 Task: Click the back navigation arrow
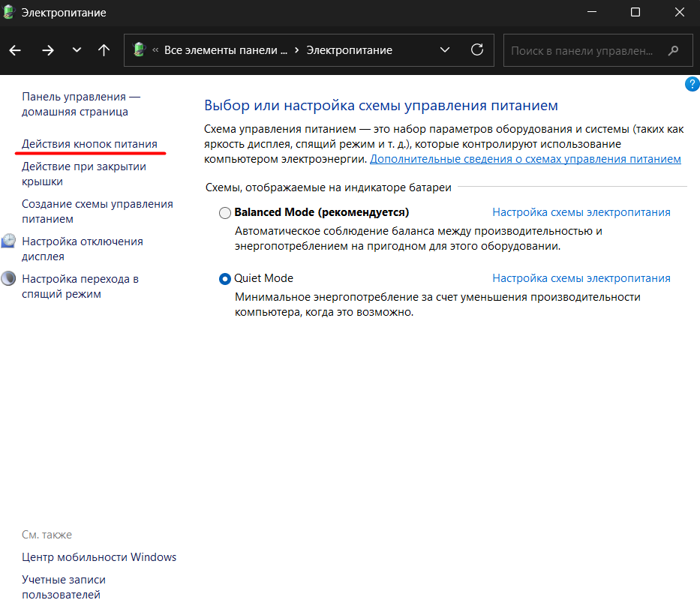click(16, 50)
